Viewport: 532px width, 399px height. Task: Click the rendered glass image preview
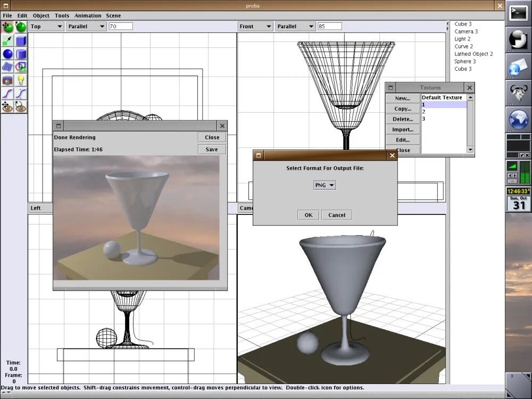(136, 218)
